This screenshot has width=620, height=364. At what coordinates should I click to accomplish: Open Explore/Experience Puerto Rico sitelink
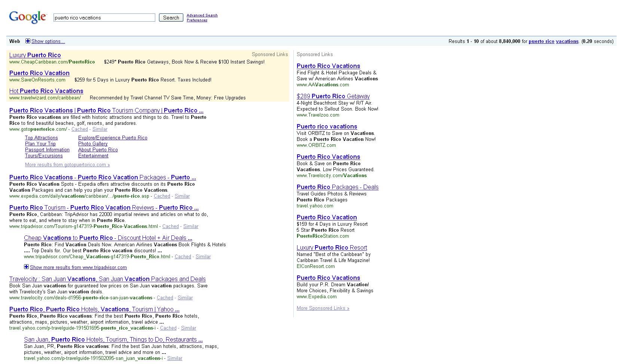pyautogui.click(x=113, y=138)
